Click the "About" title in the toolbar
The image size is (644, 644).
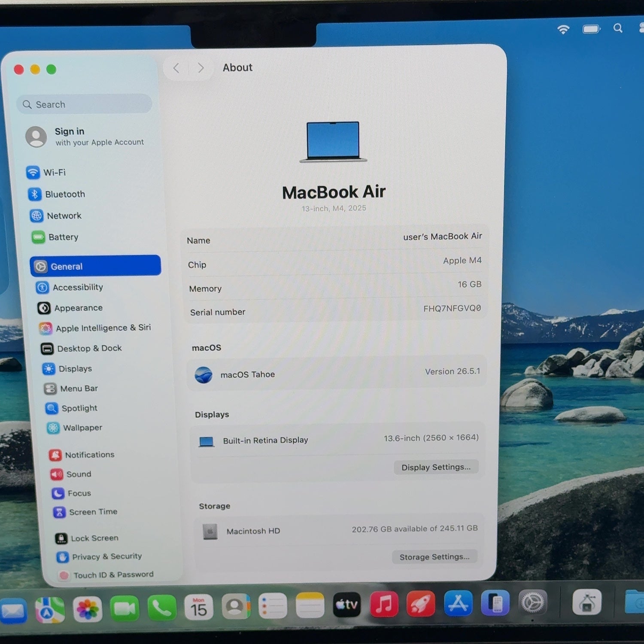(237, 67)
